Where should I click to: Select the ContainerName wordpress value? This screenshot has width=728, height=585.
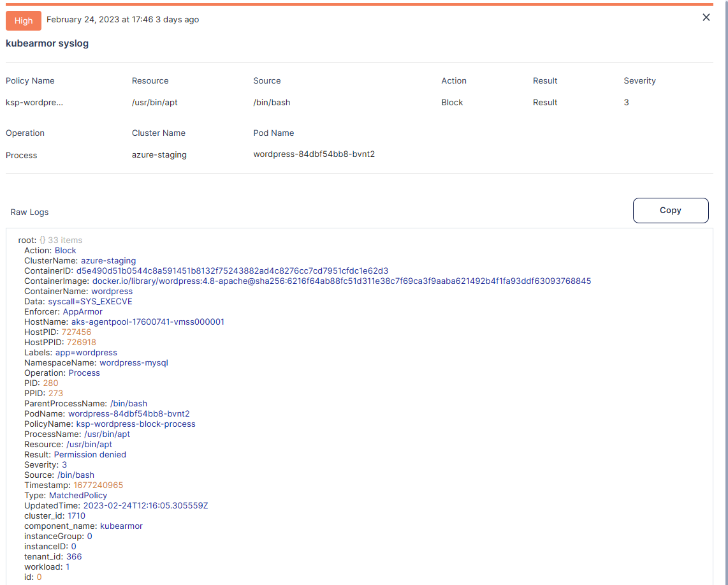pos(112,292)
